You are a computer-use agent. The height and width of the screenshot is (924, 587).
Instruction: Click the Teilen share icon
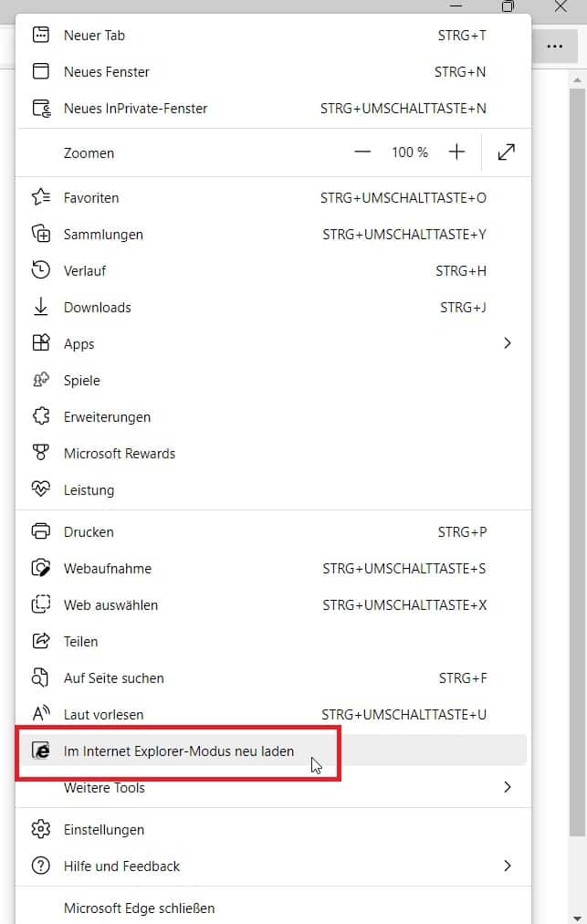pyautogui.click(x=40, y=642)
